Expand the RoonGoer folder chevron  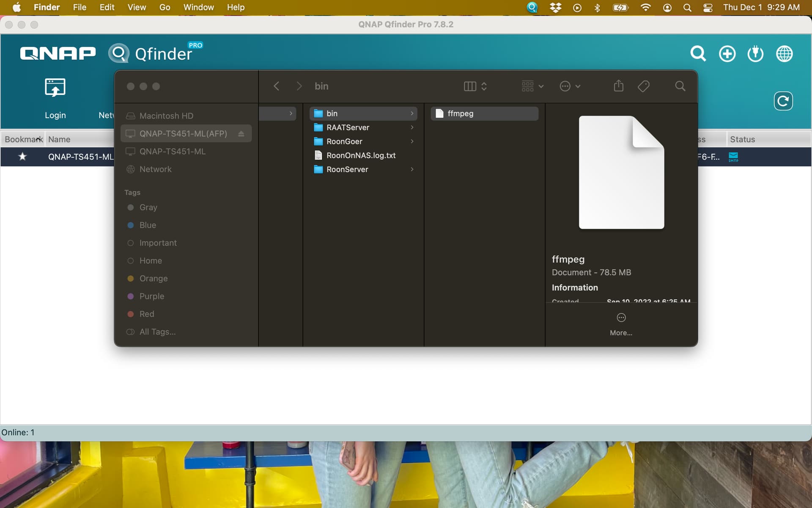coord(412,141)
